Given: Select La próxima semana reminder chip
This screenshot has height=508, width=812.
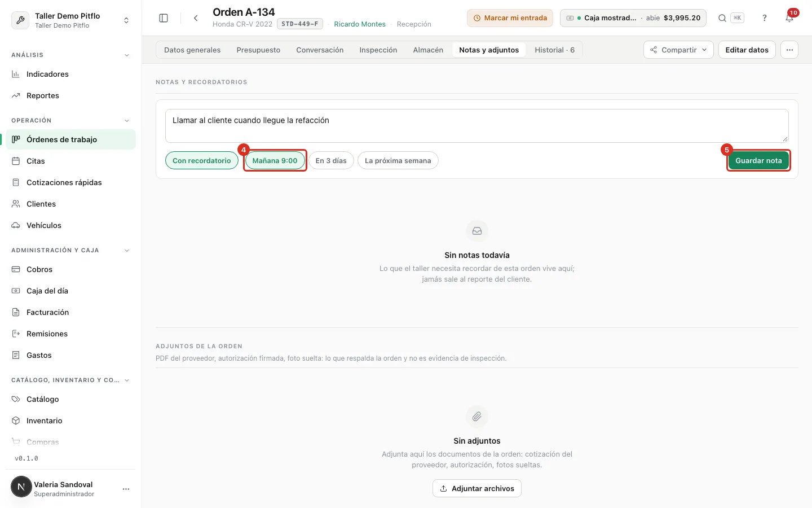Looking at the screenshot, I should [x=398, y=160].
